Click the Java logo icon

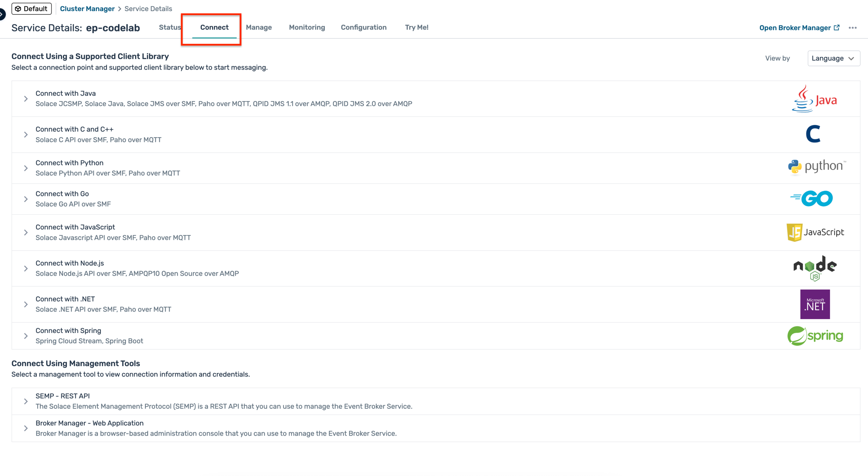814,99
